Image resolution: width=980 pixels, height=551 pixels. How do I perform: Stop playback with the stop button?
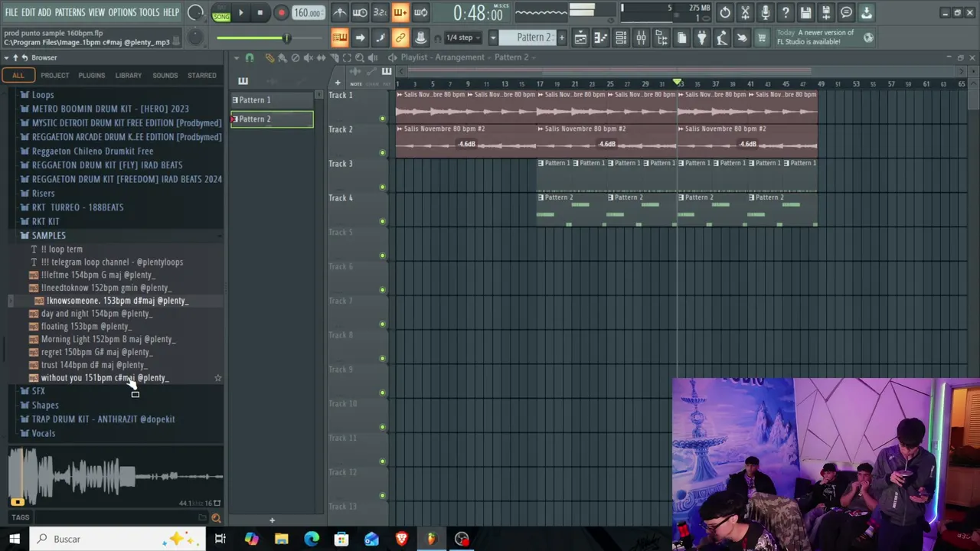click(x=260, y=12)
